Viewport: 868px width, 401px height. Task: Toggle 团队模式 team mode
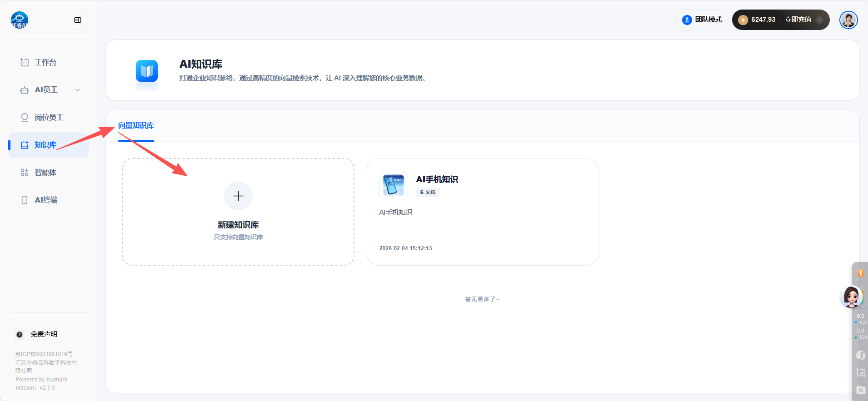pyautogui.click(x=702, y=20)
